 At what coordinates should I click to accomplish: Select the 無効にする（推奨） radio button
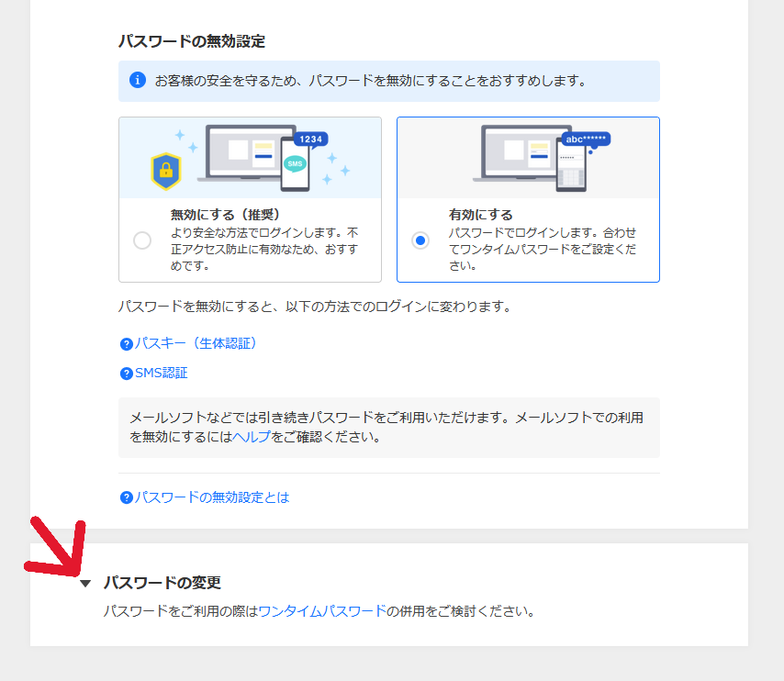coord(142,240)
